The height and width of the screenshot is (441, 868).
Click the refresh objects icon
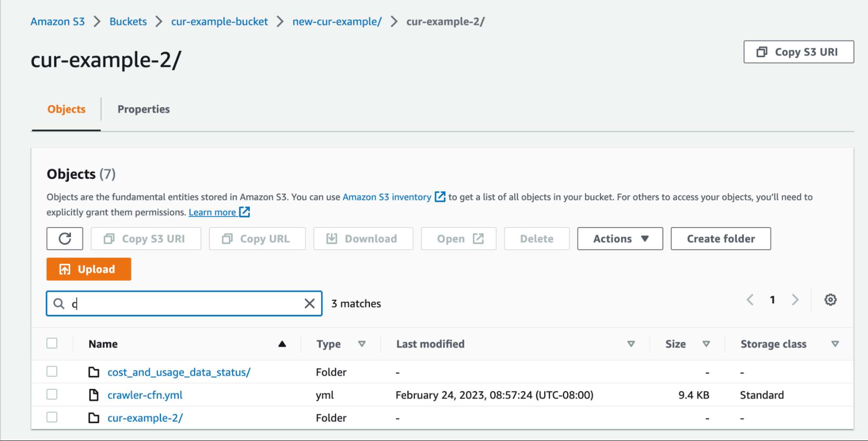[x=64, y=238]
